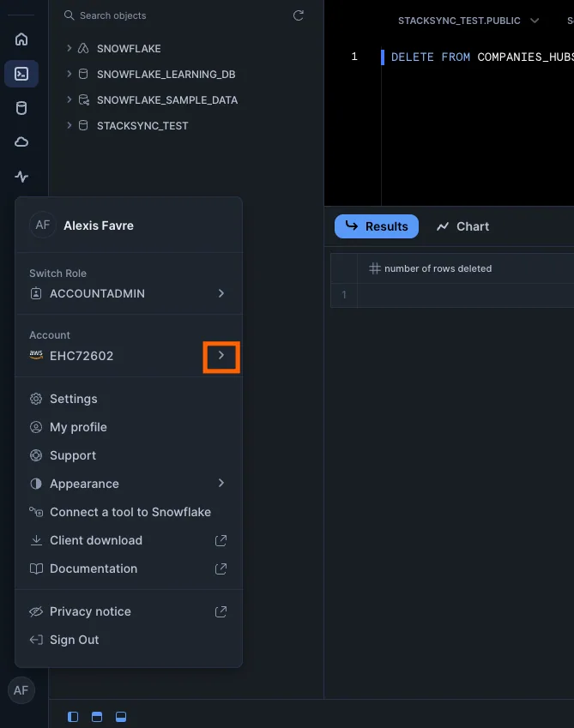Open the cloud icon in sidebar
The image size is (574, 728).
tap(21, 142)
